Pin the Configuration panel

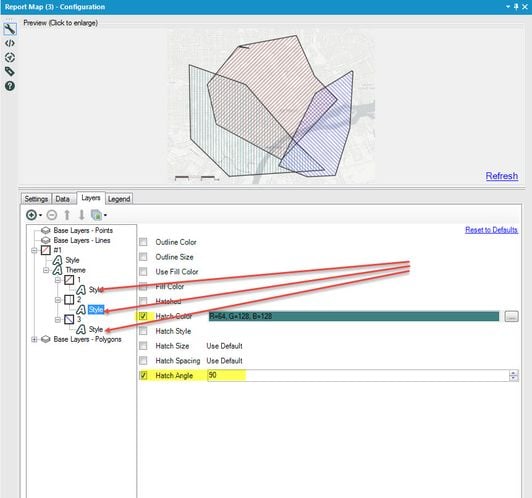click(516, 7)
